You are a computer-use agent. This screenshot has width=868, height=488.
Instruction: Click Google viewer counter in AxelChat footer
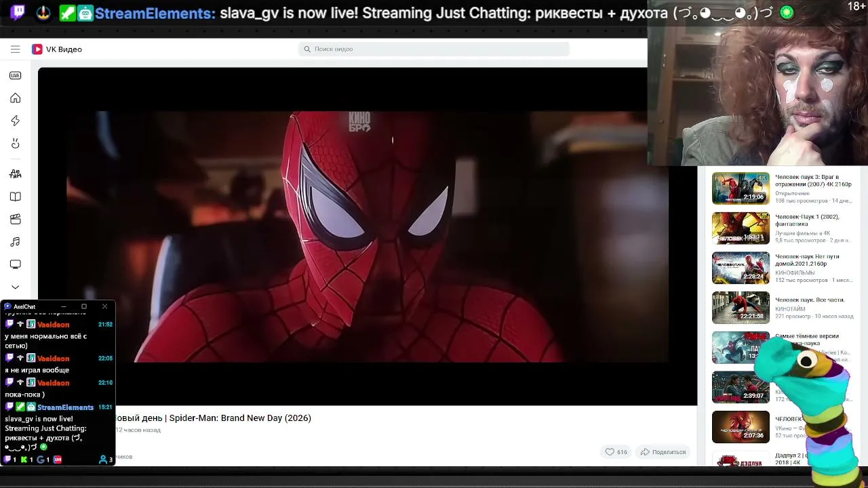43,460
